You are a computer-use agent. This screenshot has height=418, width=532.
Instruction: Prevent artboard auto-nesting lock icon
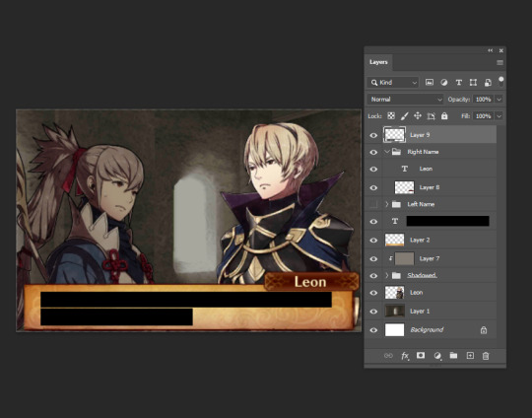(x=431, y=116)
